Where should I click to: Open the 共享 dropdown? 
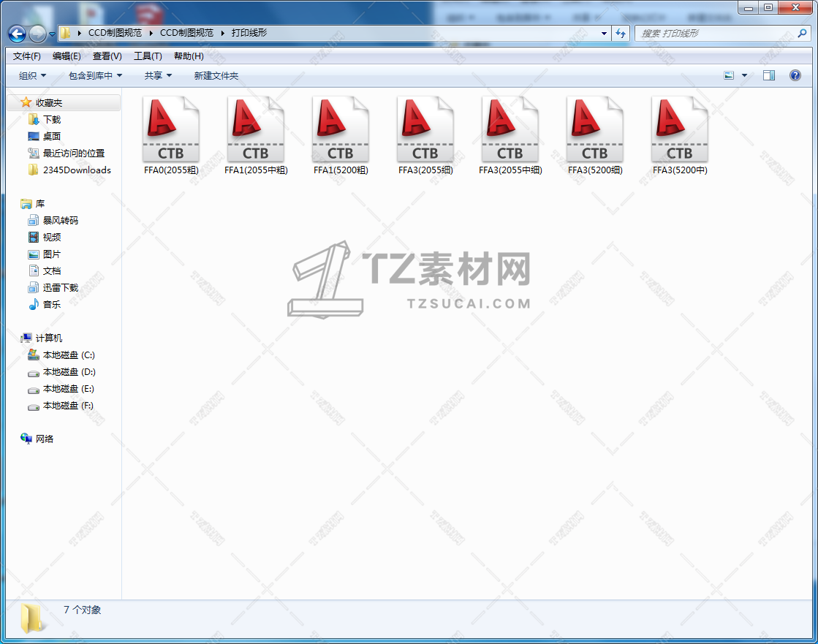[158, 75]
